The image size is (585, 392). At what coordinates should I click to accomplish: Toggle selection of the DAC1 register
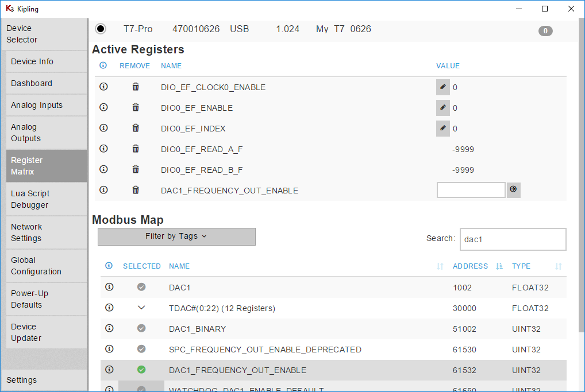[x=141, y=288]
